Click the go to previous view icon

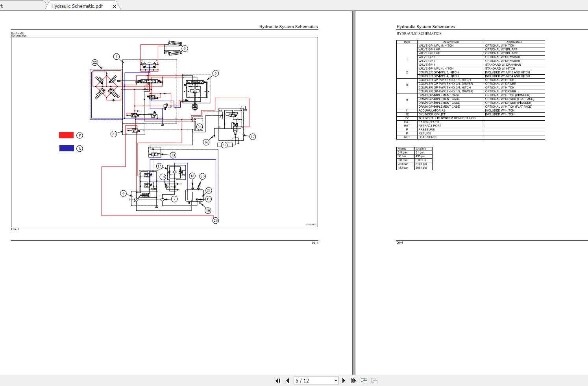coord(364,380)
